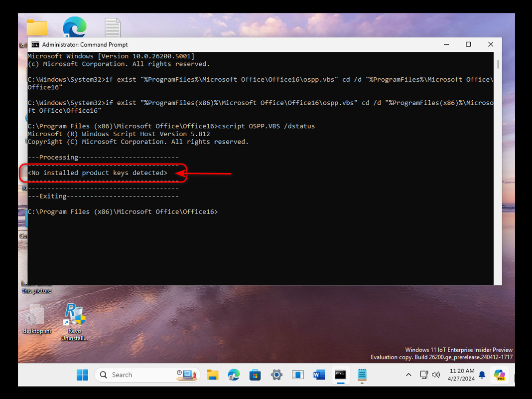Show hidden system tray icons

point(408,375)
